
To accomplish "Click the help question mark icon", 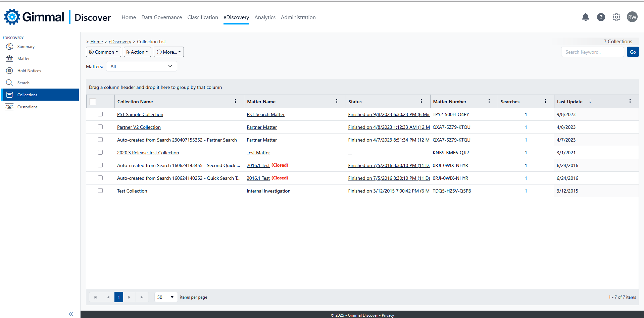I will coord(601,17).
